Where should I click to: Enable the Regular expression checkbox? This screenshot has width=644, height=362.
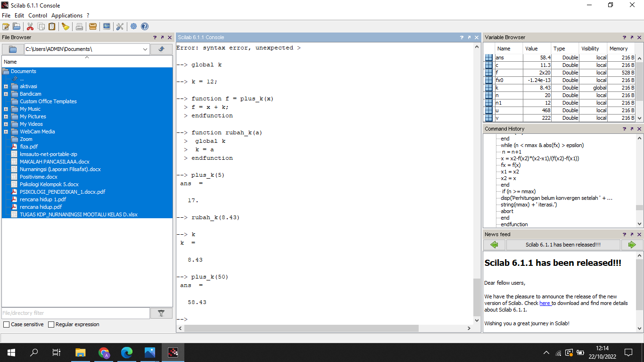(51, 324)
